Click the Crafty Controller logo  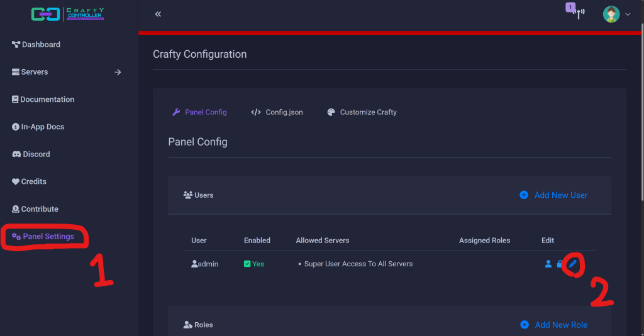[67, 14]
